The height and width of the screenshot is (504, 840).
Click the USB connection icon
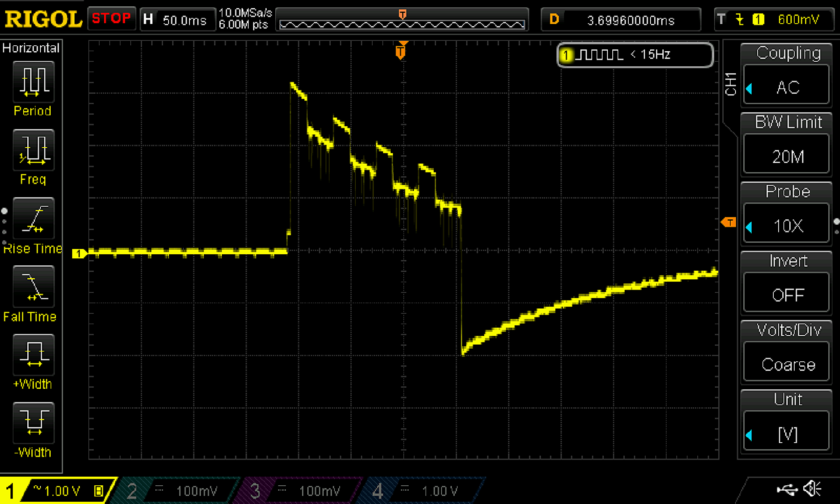click(787, 489)
